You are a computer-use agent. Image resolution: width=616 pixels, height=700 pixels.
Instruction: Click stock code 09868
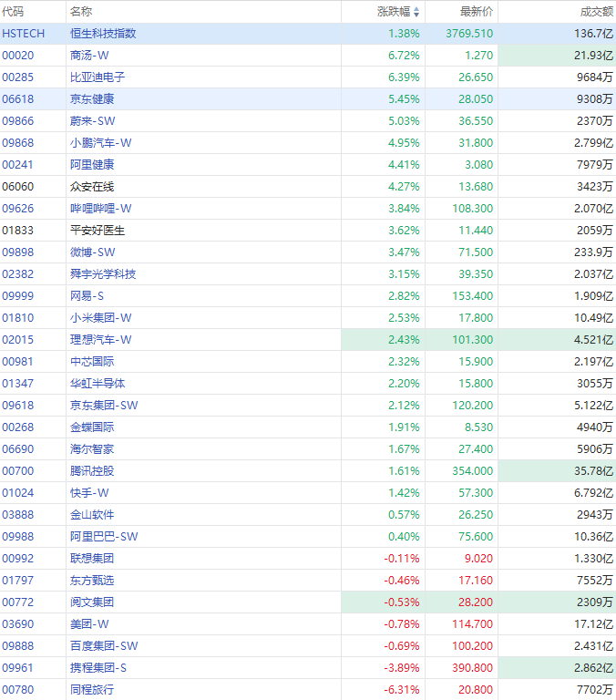(18, 143)
